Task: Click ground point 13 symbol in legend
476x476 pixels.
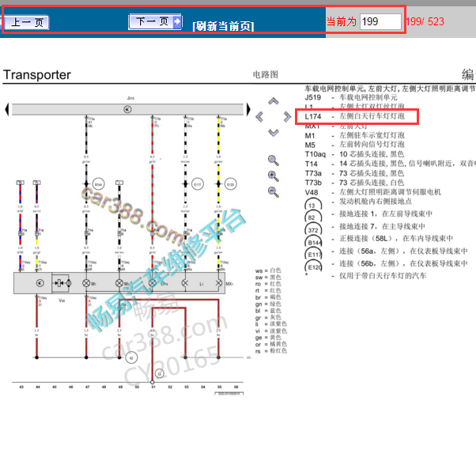Action: point(312,206)
